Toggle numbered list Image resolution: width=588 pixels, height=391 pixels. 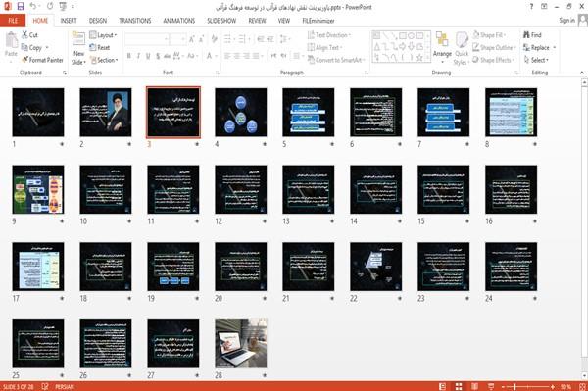pyautogui.click(x=243, y=39)
